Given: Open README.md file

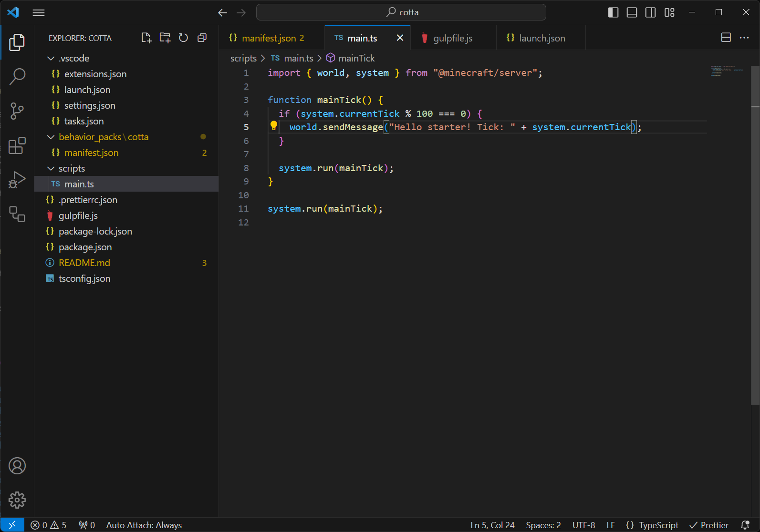Looking at the screenshot, I should click(x=126, y=263).
